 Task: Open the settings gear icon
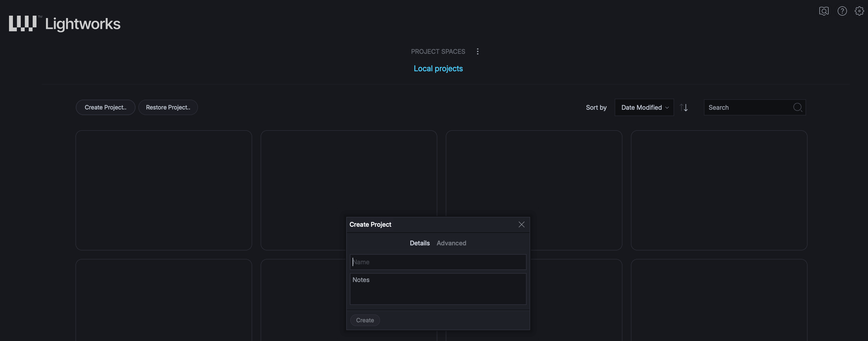[859, 11]
